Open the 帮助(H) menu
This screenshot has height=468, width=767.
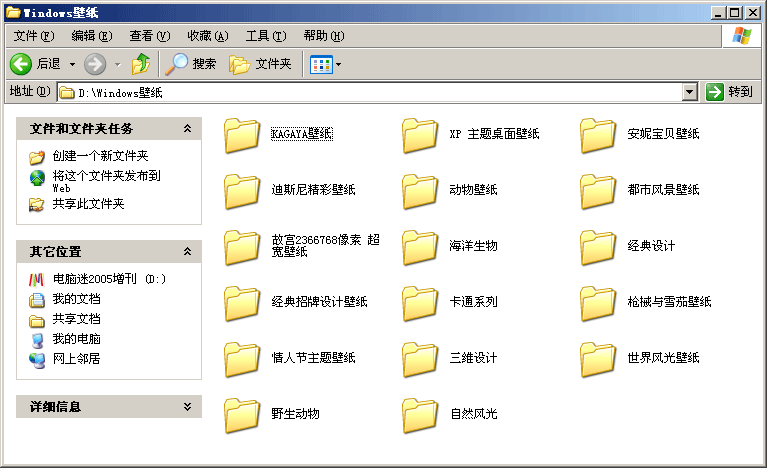tap(324, 36)
